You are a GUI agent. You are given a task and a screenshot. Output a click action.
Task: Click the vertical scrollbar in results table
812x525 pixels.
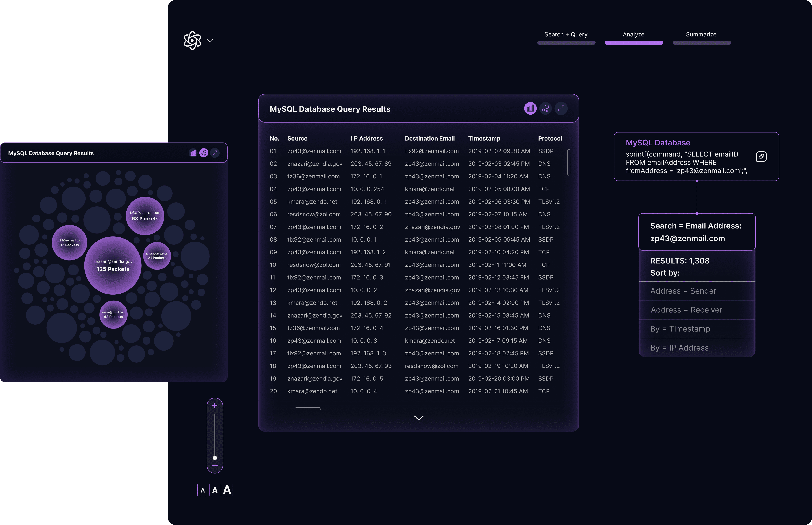569,162
